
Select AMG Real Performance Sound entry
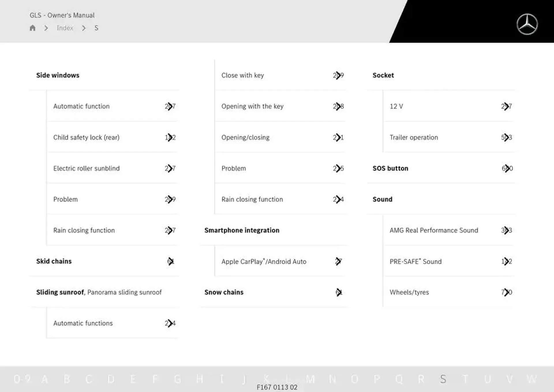[433, 230]
